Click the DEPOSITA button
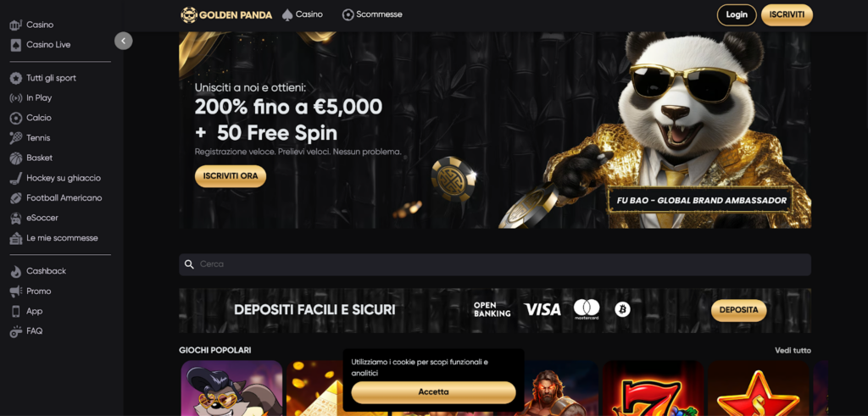The width and height of the screenshot is (868, 416). (x=738, y=310)
